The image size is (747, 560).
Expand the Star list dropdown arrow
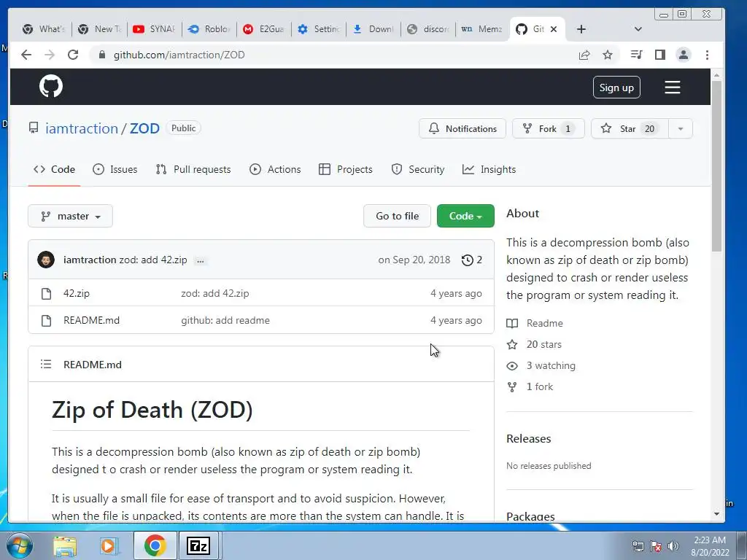[681, 128]
